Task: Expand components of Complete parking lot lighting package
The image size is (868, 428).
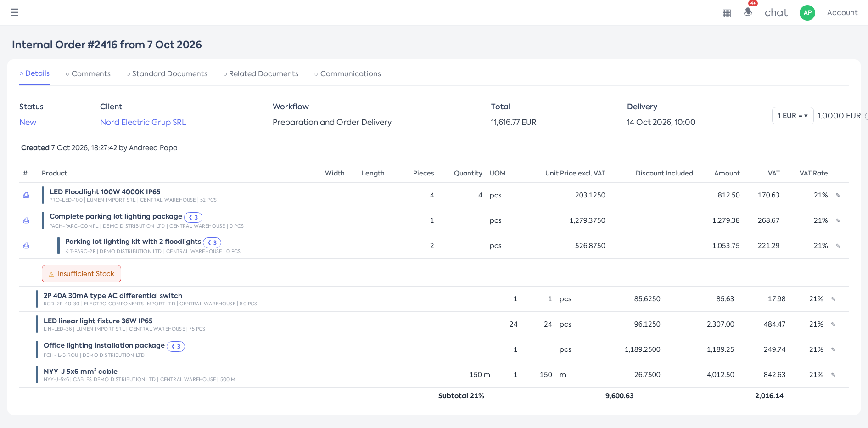Action: click(193, 217)
